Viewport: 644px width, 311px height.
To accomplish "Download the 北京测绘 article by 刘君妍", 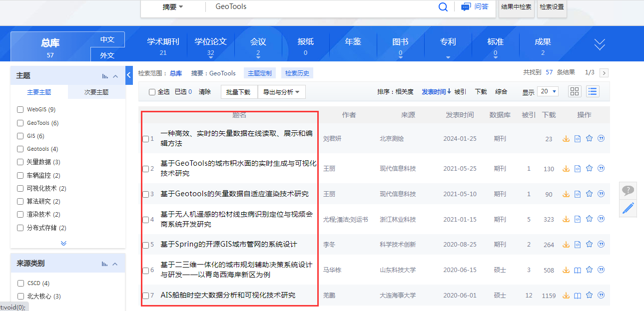I will [566, 139].
